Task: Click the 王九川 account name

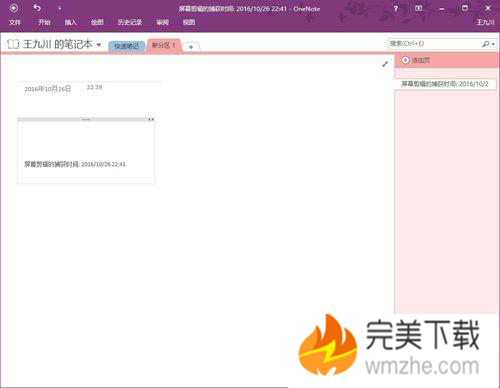Action: tap(485, 22)
